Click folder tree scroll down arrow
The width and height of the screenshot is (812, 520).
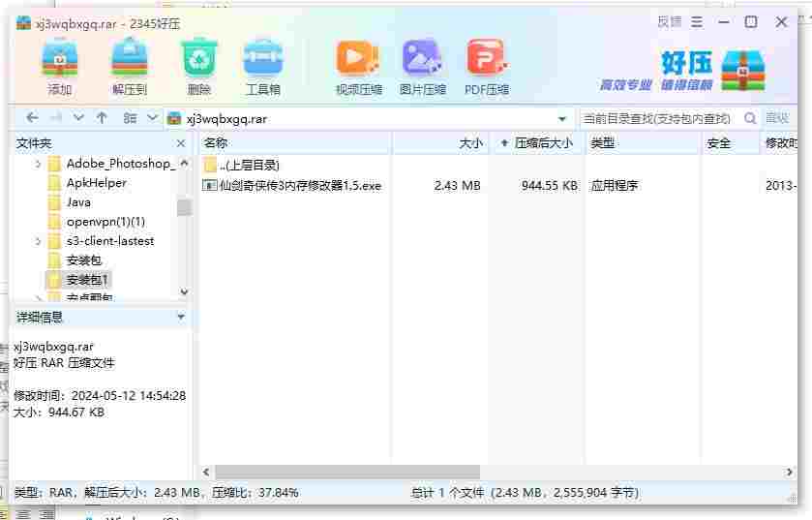pos(184,292)
